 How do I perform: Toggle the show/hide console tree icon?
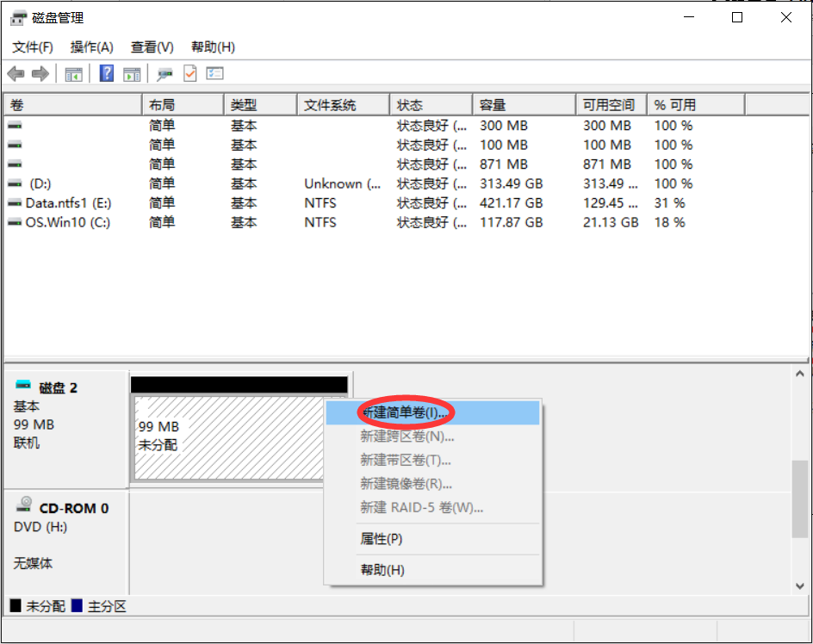tap(74, 74)
